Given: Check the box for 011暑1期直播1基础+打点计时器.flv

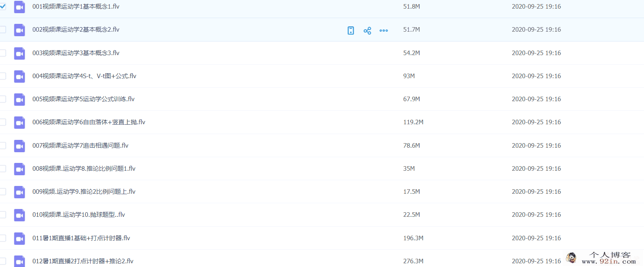Looking at the screenshot, I should pyautogui.click(x=2, y=238).
